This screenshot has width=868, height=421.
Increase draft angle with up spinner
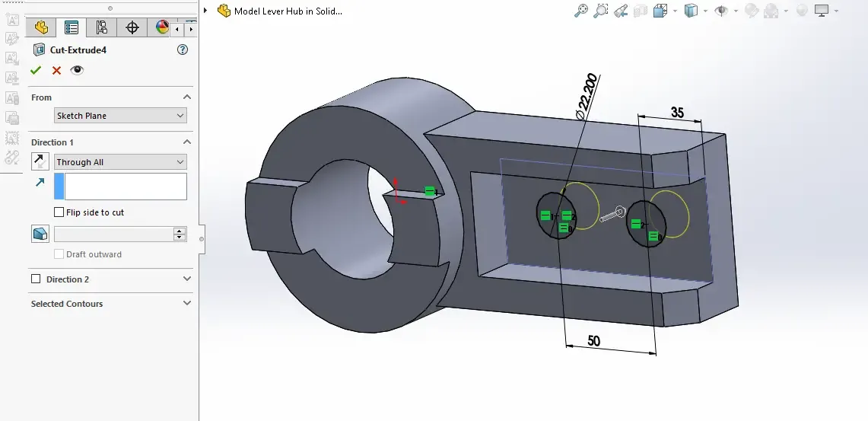click(x=180, y=231)
